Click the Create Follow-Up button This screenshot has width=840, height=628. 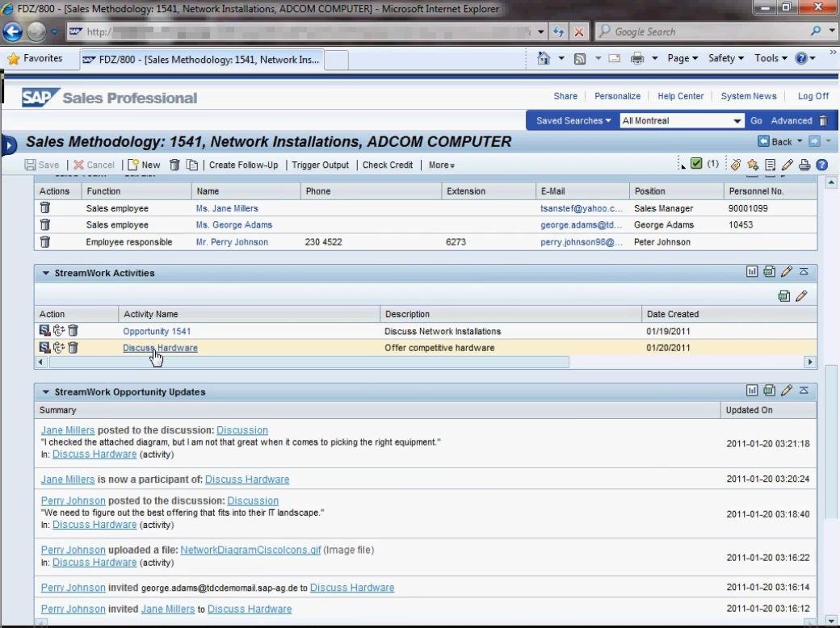(244, 165)
